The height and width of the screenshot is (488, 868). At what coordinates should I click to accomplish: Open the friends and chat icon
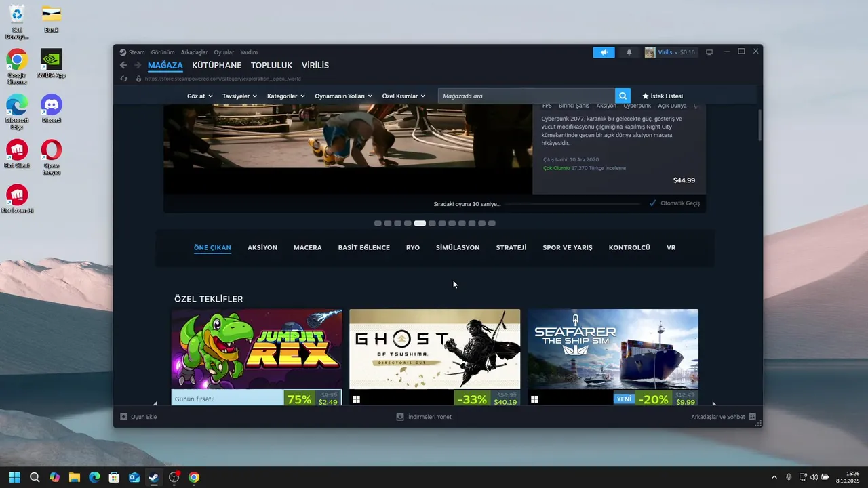(752, 417)
